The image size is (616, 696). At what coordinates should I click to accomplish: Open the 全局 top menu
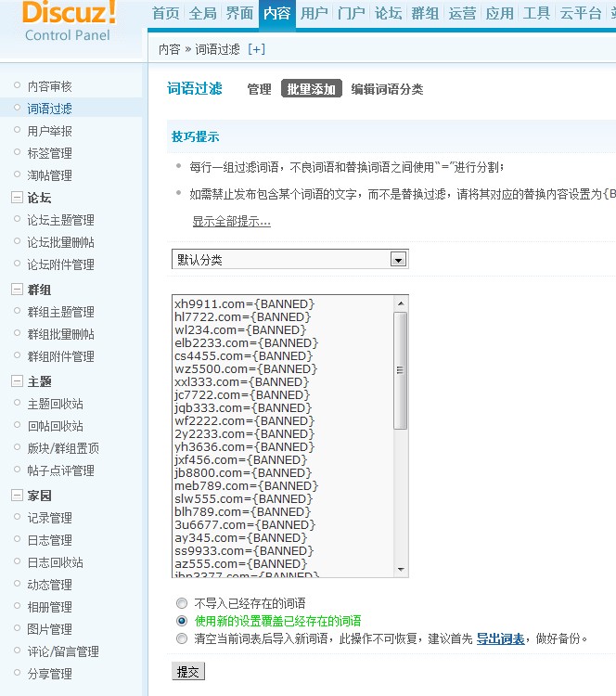pos(203,13)
